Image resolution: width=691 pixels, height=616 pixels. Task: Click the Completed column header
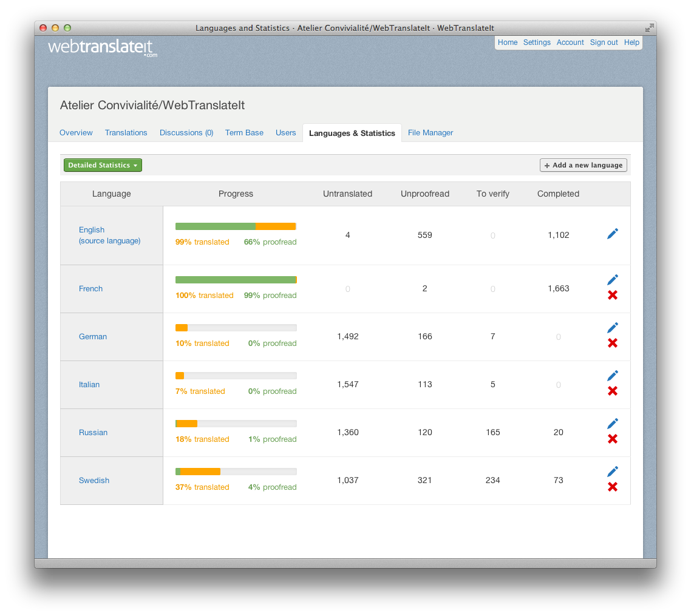(x=558, y=194)
